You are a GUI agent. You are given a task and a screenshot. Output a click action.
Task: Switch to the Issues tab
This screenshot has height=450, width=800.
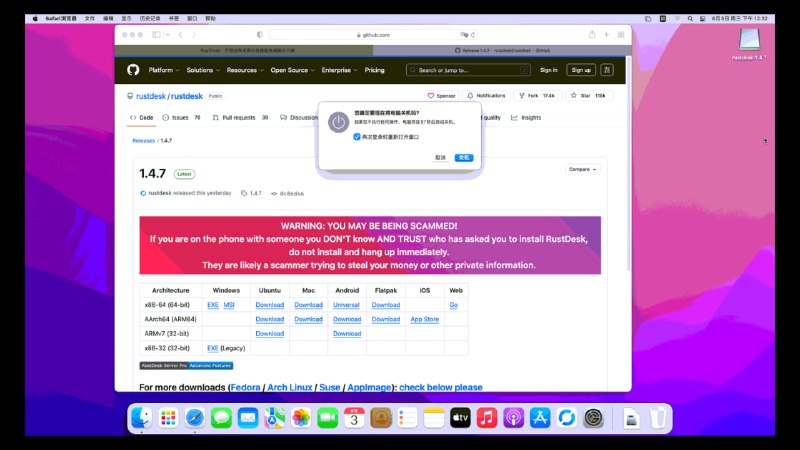(x=181, y=117)
